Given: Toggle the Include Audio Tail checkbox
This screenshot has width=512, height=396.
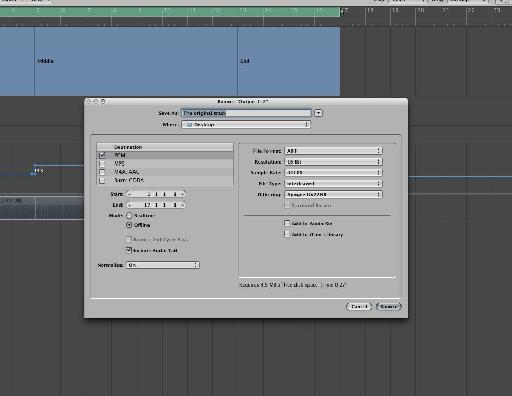Looking at the screenshot, I should point(129,250).
